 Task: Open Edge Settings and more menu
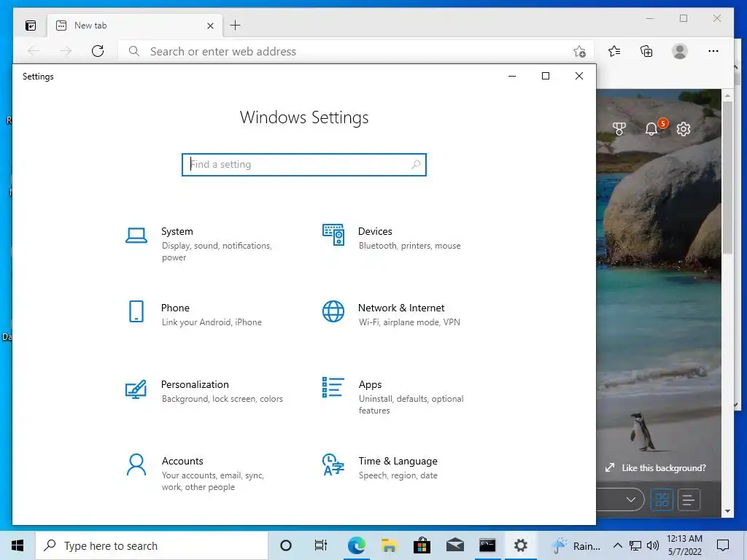coord(713,51)
